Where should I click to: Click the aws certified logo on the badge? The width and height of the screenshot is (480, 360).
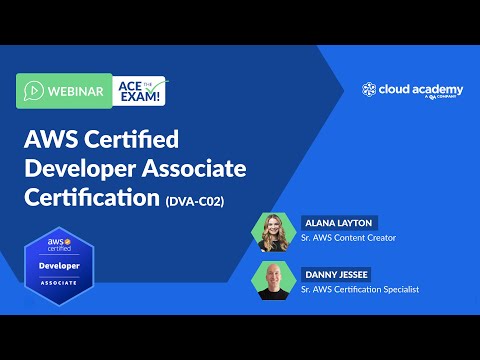point(59,245)
